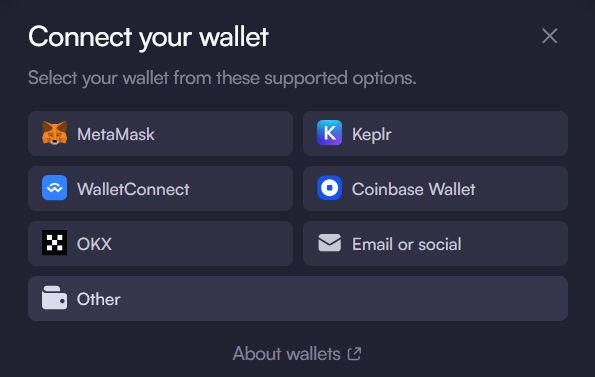This screenshot has width=595, height=377.
Task: Click the blue WalletConnect logo icon
Action: [55, 188]
